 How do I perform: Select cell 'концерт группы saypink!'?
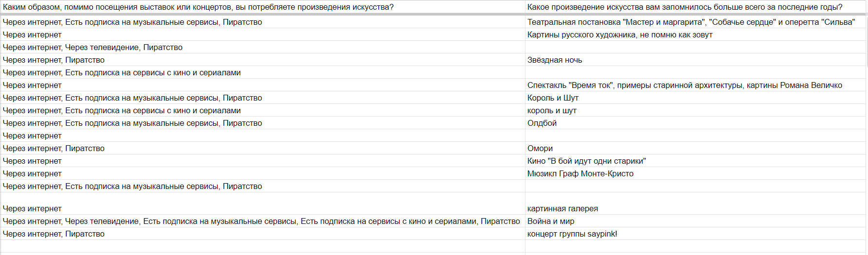point(695,234)
